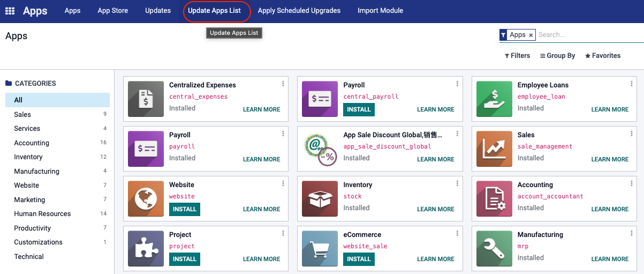The width and height of the screenshot is (644, 274).
Task: Click the Employee Loans app icon
Action: point(494,99)
